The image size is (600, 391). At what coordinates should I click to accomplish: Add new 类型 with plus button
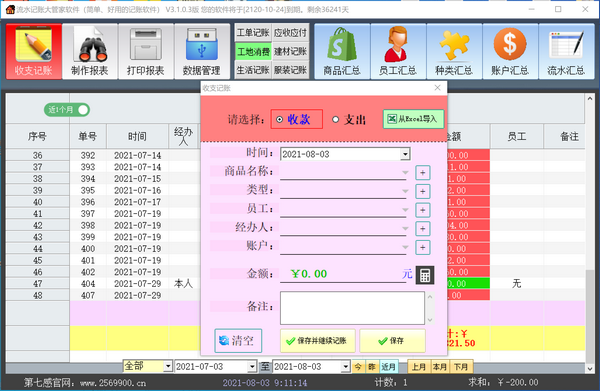coord(422,191)
